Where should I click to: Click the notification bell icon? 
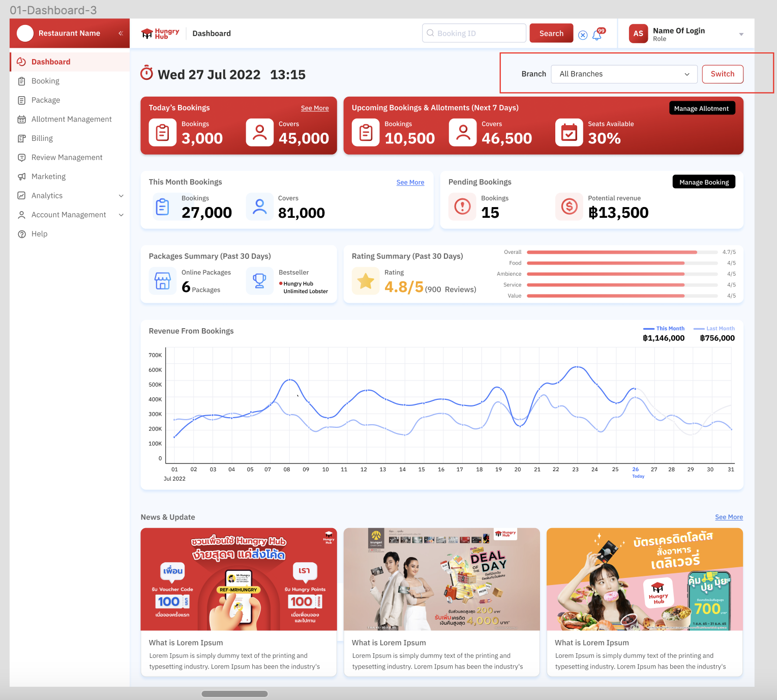(597, 35)
